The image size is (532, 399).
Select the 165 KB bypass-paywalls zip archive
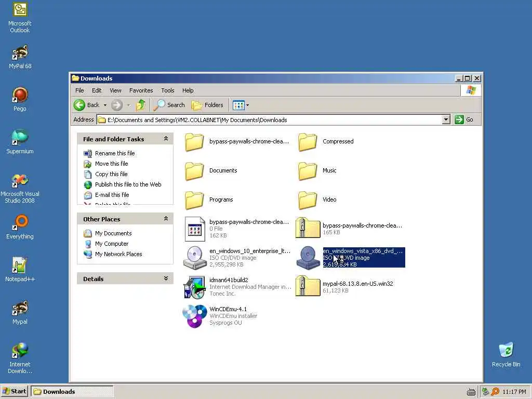pos(349,228)
